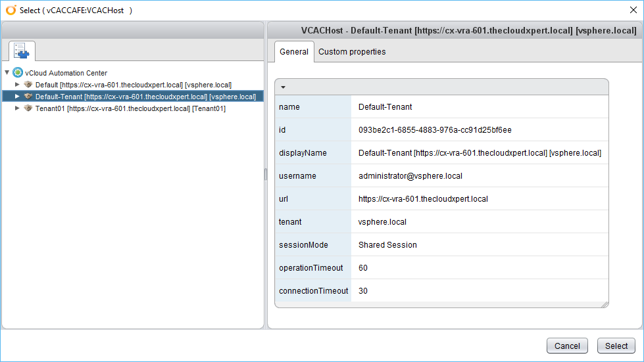Expand the Default-Tenant tree node
Screen dimensions: 644x362
(18, 97)
